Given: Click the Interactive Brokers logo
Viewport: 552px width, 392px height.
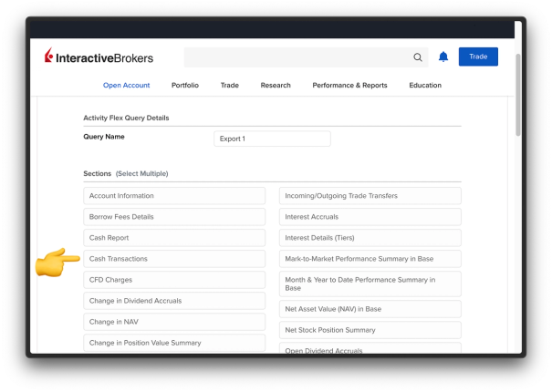Looking at the screenshot, I should [x=99, y=57].
